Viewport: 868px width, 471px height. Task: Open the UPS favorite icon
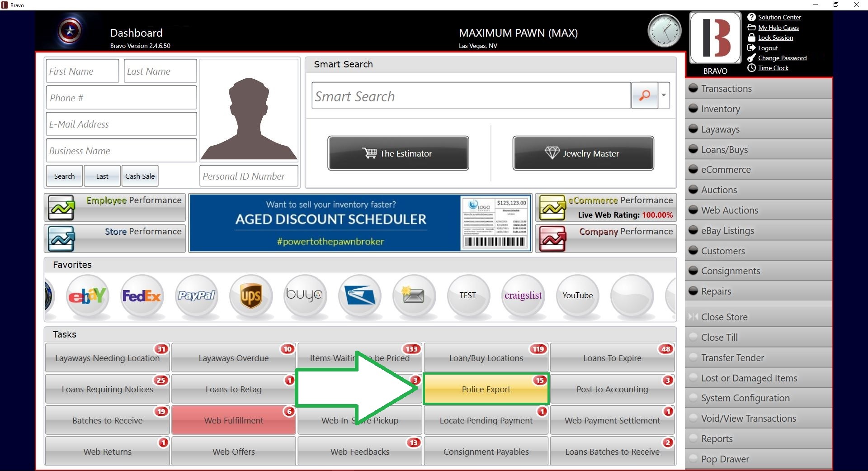click(x=251, y=296)
